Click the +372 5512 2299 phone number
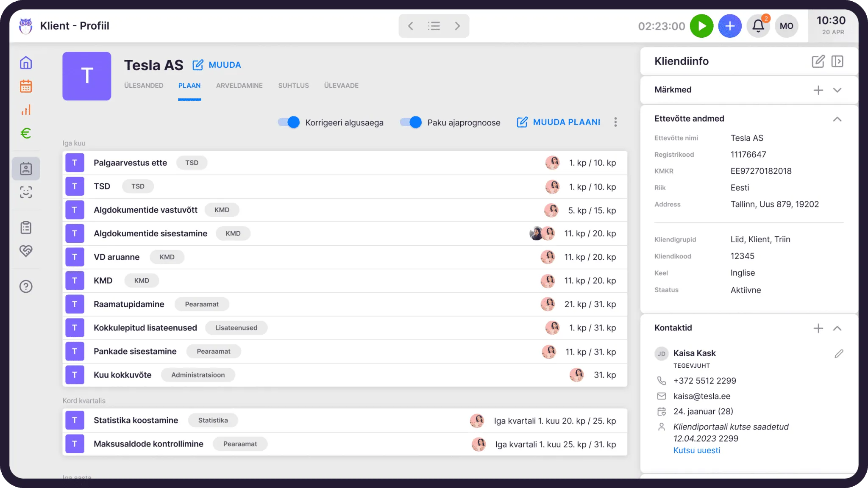The height and width of the screenshot is (488, 868). pyautogui.click(x=705, y=381)
